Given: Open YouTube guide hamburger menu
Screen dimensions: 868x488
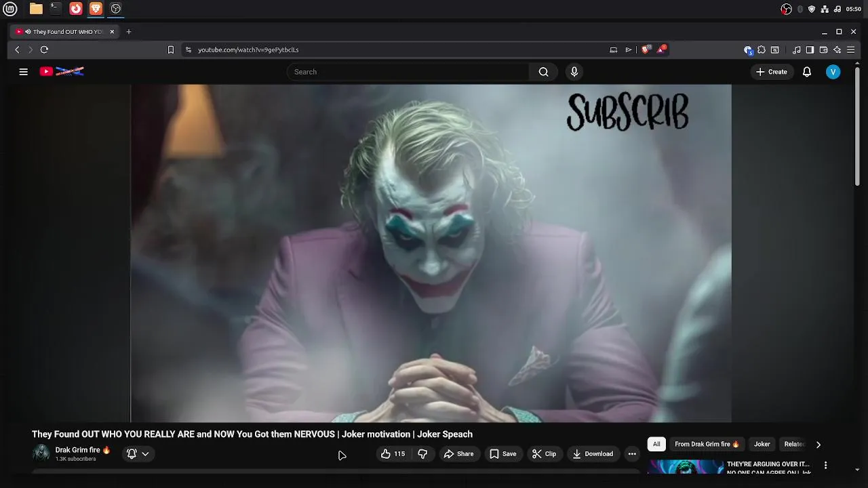Looking at the screenshot, I should tap(24, 72).
